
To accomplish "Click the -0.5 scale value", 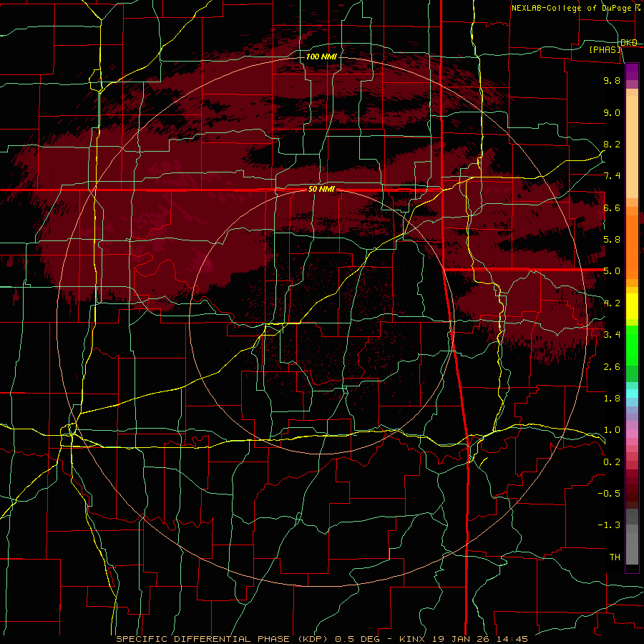I will coord(609,494).
